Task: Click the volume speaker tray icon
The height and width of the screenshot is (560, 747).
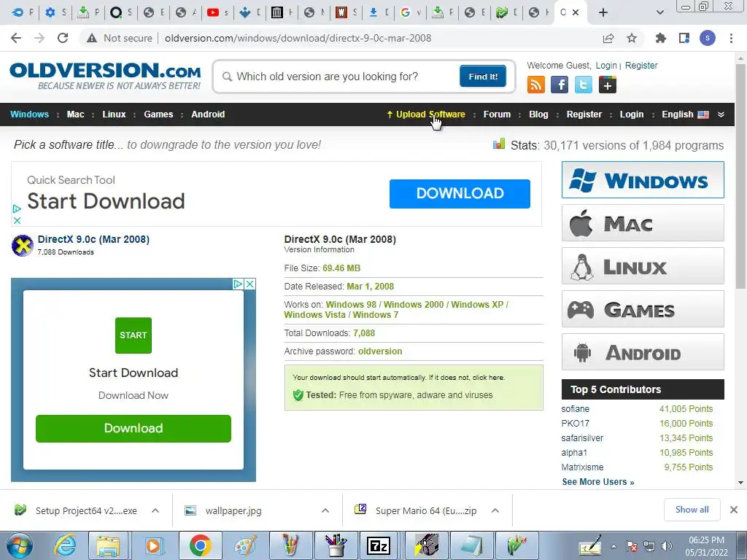Action: [667, 546]
